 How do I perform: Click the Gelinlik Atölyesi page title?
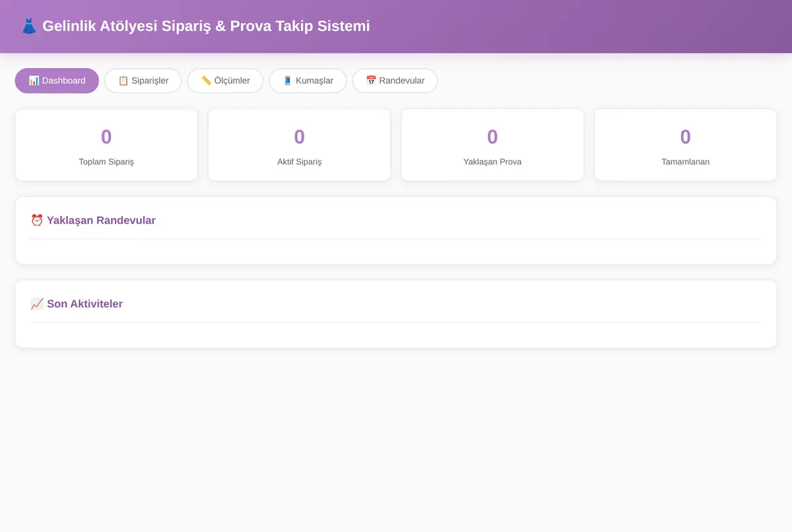195,26
